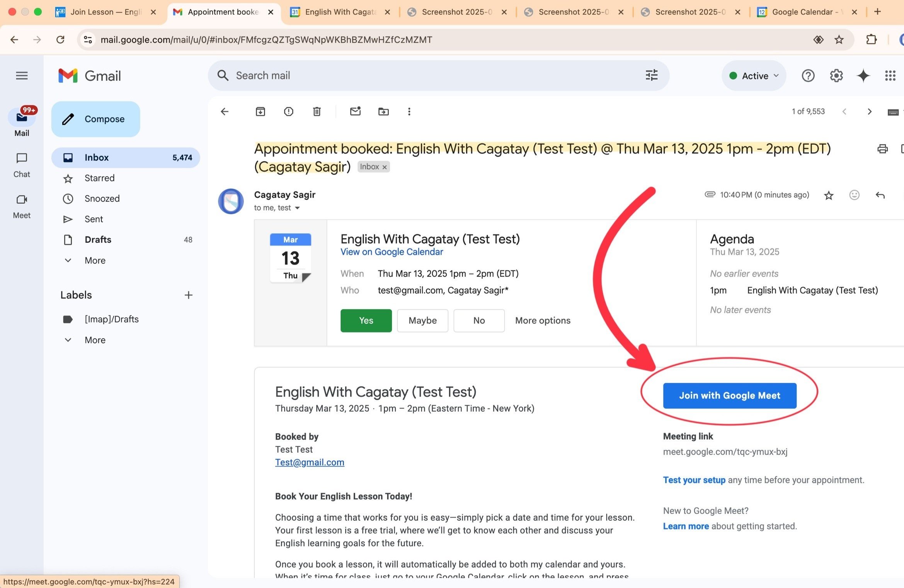This screenshot has height=588, width=904.
Task: Expand the recipient details arrow
Action: [x=297, y=208]
